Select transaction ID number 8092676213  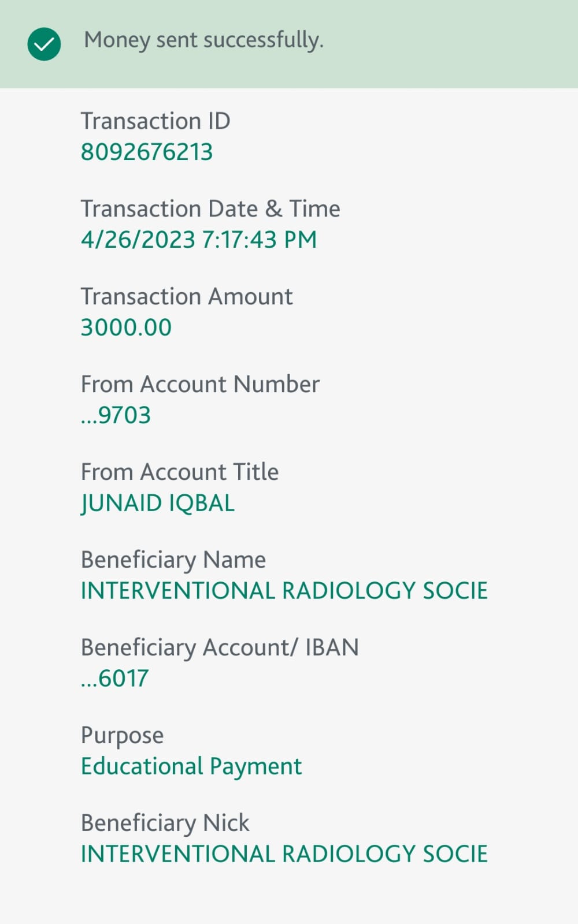(147, 152)
